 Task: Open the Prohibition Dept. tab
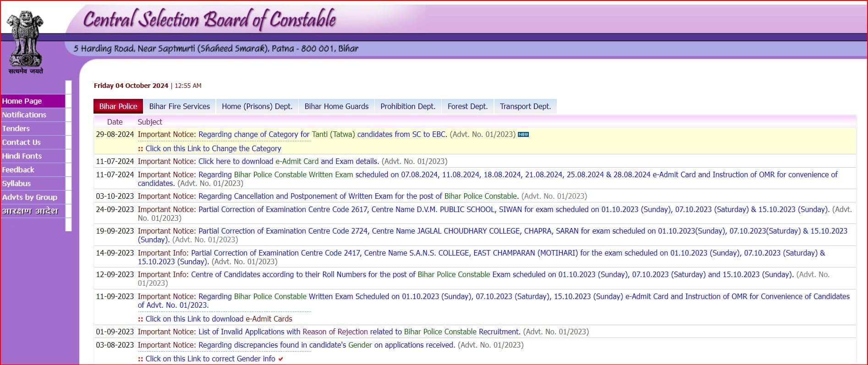(x=408, y=106)
